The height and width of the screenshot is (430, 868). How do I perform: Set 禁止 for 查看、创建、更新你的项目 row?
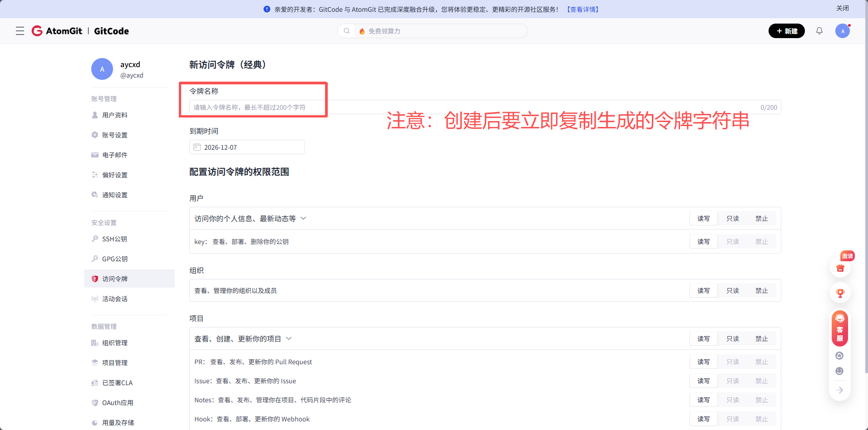point(762,339)
